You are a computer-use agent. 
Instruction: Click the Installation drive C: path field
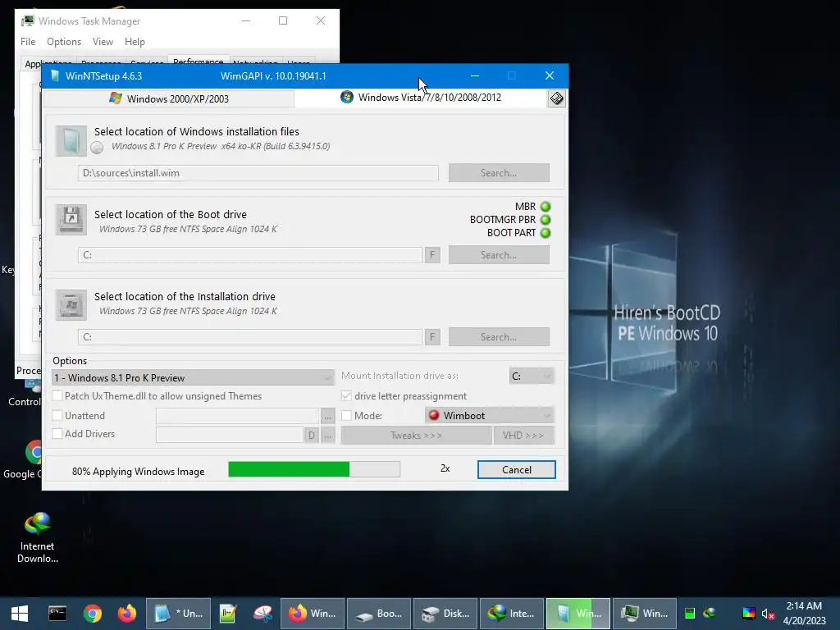250,337
